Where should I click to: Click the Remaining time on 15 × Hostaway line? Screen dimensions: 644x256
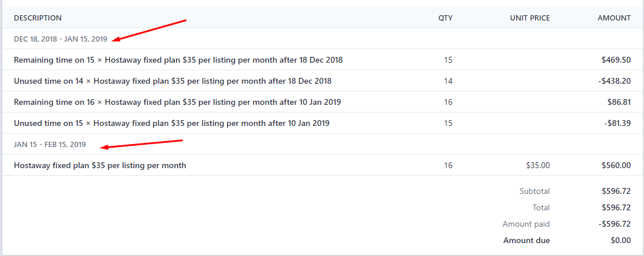pos(178,60)
